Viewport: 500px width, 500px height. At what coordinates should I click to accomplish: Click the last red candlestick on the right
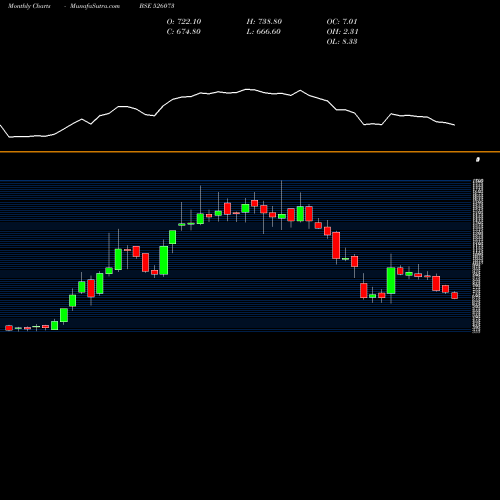(x=455, y=295)
